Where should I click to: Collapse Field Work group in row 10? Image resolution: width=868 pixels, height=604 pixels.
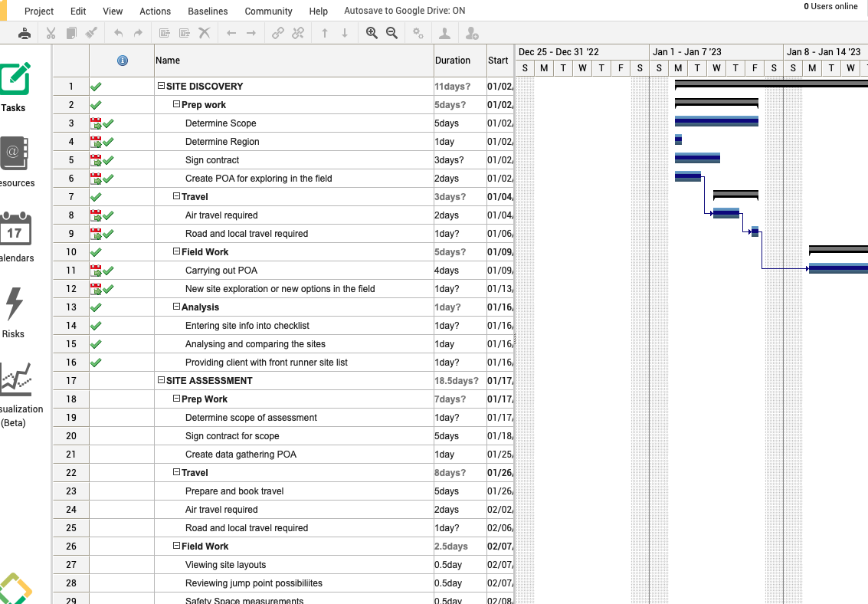pyautogui.click(x=177, y=251)
